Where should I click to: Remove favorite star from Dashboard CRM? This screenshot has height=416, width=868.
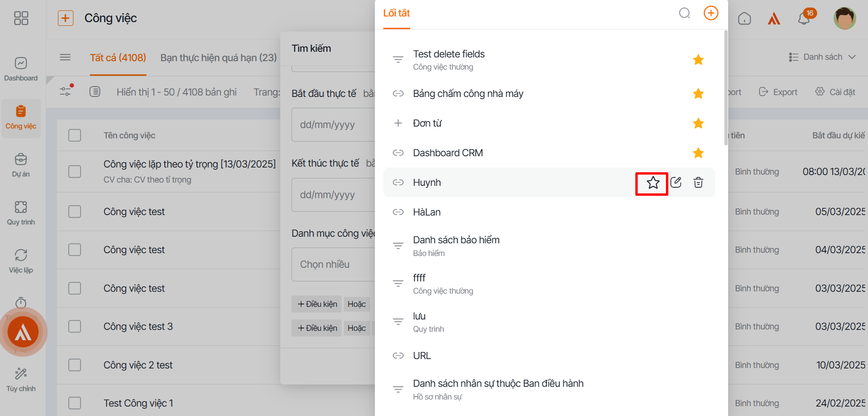698,153
